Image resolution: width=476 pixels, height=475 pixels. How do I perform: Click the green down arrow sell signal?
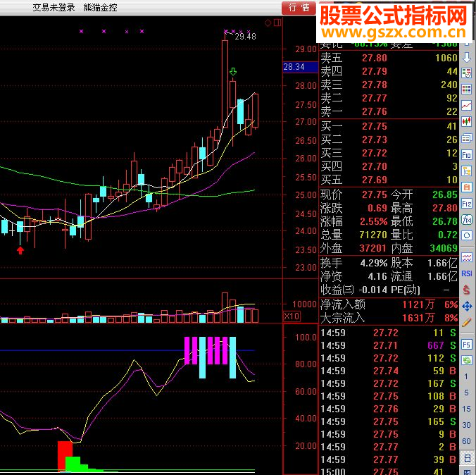tap(233, 72)
